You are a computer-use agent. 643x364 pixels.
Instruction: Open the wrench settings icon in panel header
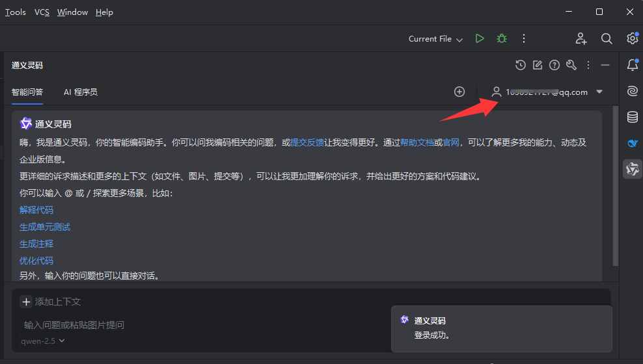click(x=571, y=65)
